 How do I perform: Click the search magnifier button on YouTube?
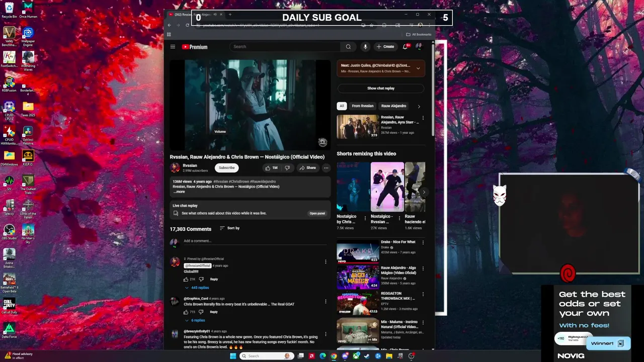[348, 47]
